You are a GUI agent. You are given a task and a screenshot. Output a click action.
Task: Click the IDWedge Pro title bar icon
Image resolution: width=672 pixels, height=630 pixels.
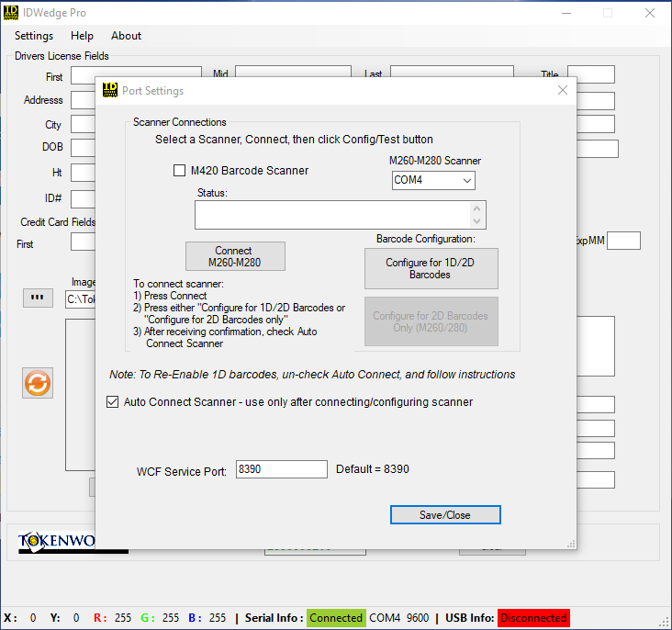[x=11, y=13]
